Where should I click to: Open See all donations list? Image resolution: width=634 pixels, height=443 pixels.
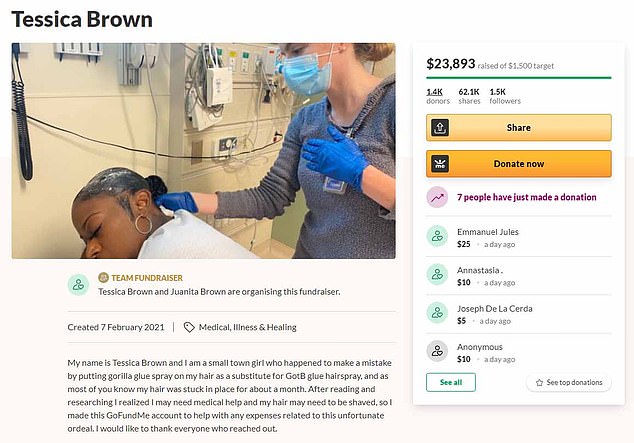click(x=451, y=382)
